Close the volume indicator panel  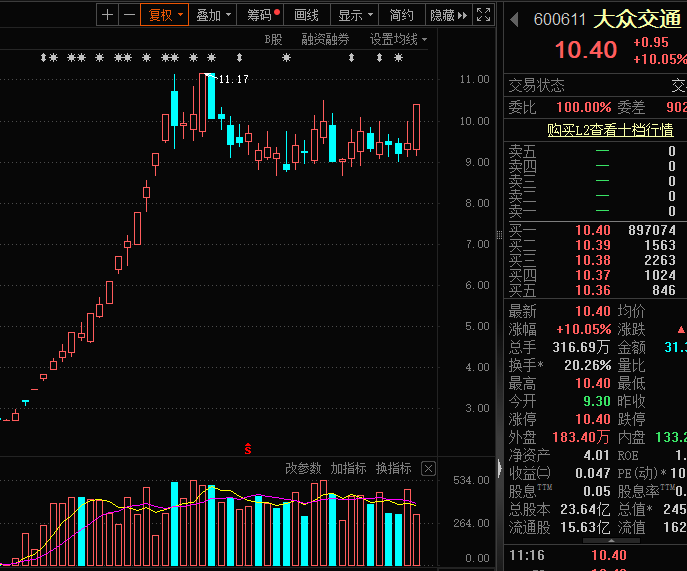[428, 469]
